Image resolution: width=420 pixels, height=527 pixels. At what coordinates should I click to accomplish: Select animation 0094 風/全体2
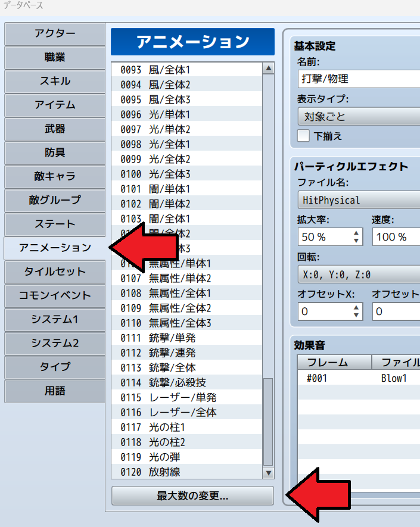pos(186,85)
